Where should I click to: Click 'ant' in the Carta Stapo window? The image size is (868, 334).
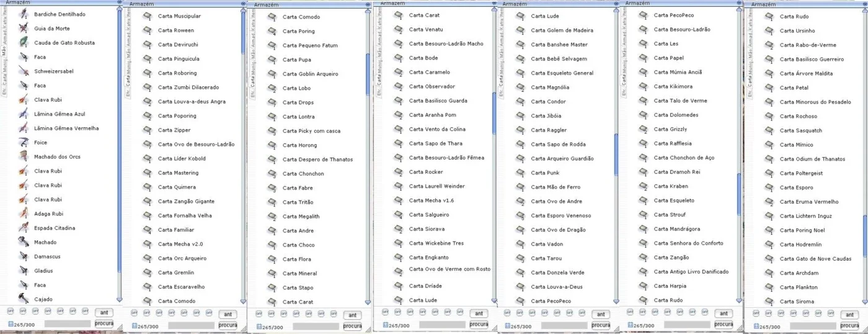352,315
